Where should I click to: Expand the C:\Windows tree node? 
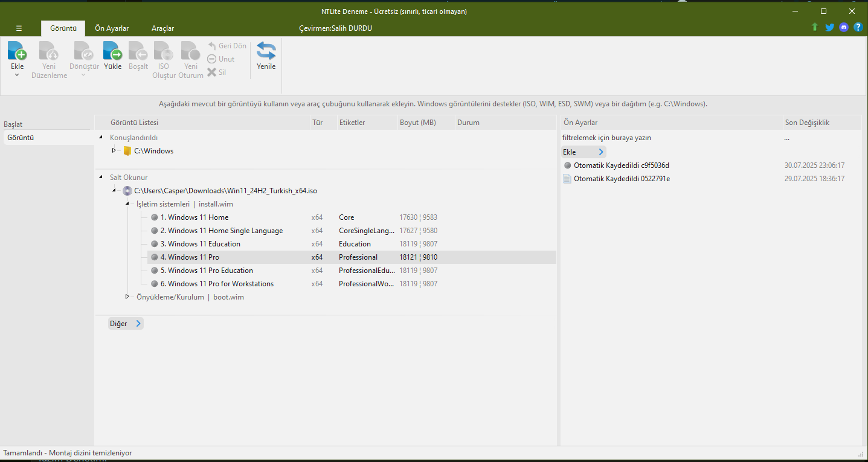point(114,150)
